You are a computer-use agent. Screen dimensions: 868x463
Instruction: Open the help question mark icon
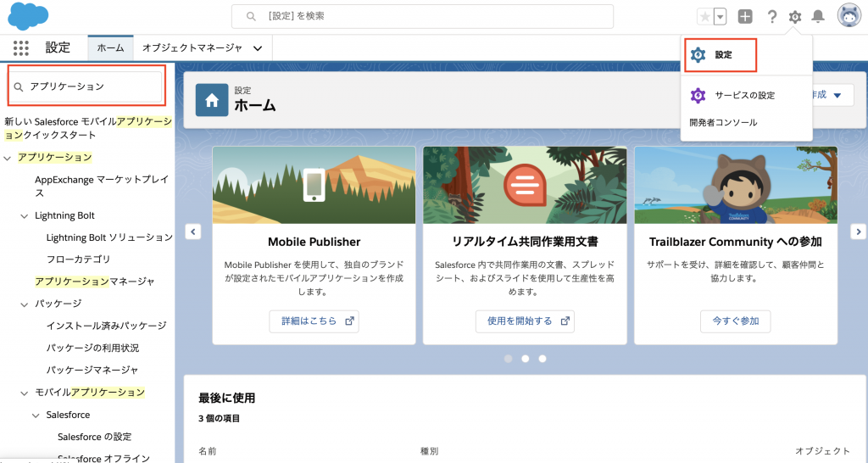(772, 17)
